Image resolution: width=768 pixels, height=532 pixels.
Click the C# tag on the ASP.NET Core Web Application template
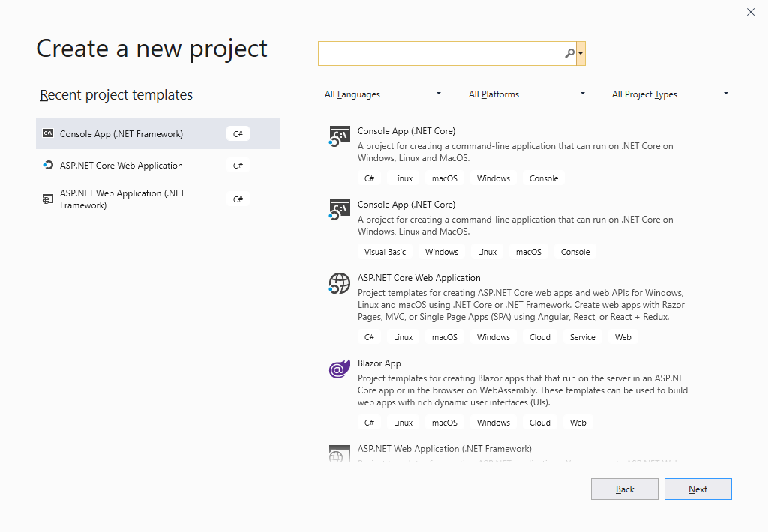[x=369, y=336]
